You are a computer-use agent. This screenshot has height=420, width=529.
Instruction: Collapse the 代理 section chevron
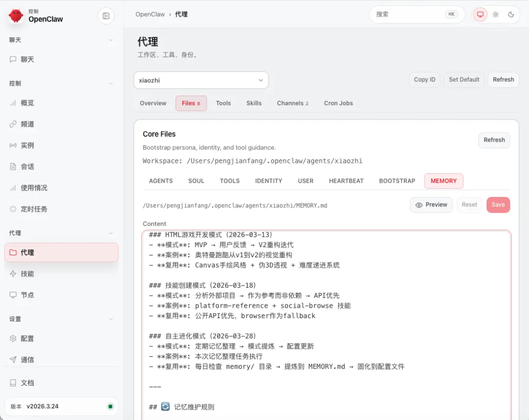[x=111, y=233]
